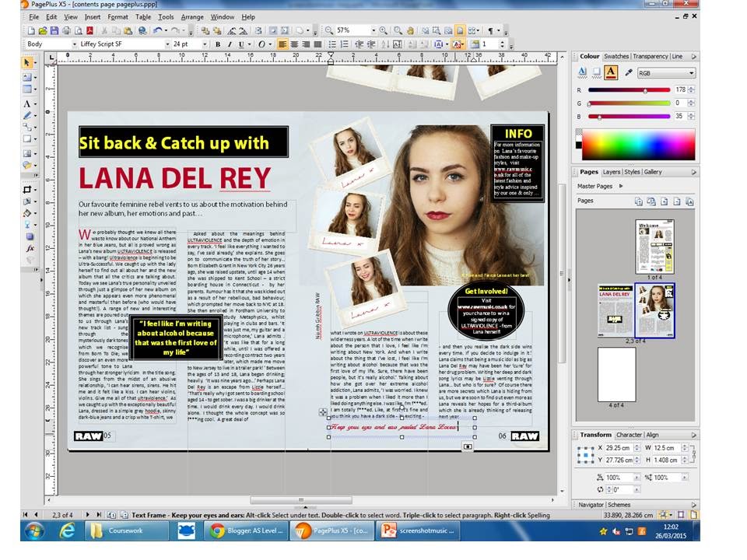
Task: Open the Format menu
Action: tap(117, 17)
